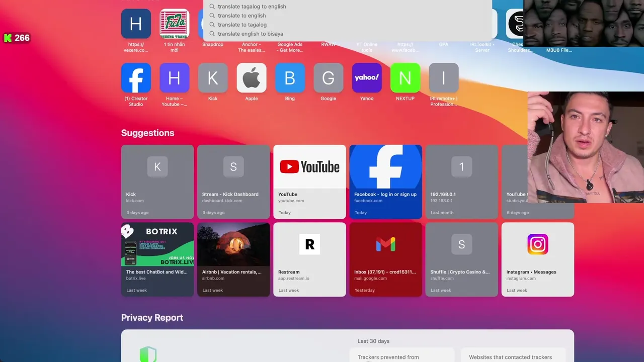Open the vexere.com favorite with H icon

click(136, 24)
